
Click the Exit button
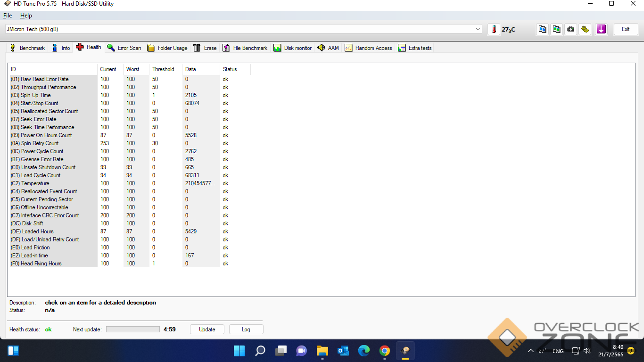click(626, 29)
